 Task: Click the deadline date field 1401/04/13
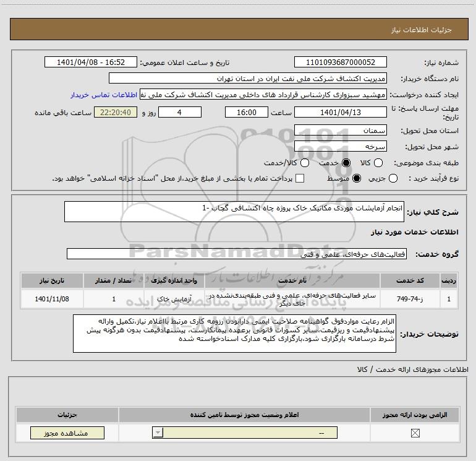click(x=340, y=112)
